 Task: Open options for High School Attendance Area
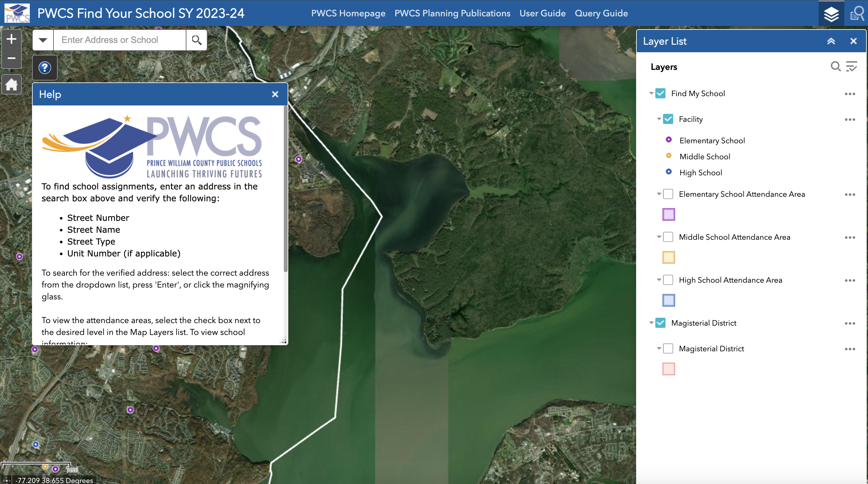pos(850,280)
